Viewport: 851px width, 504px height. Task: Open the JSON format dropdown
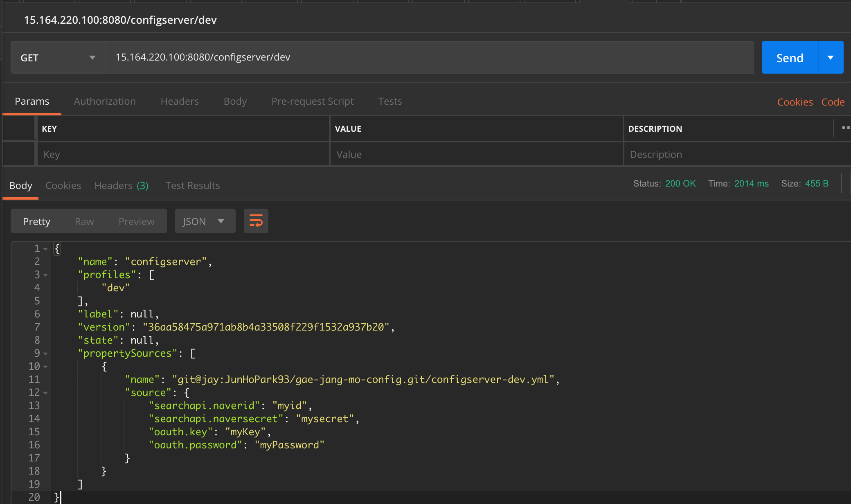point(205,221)
